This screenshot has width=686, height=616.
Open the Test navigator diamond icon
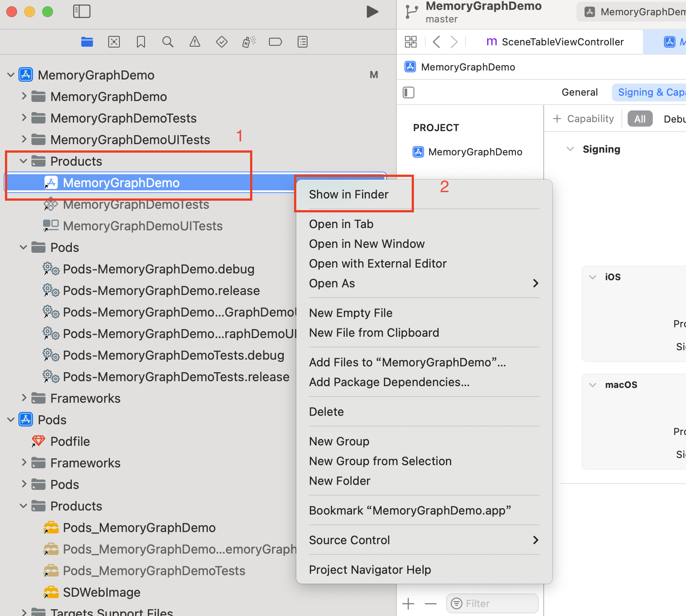(222, 42)
